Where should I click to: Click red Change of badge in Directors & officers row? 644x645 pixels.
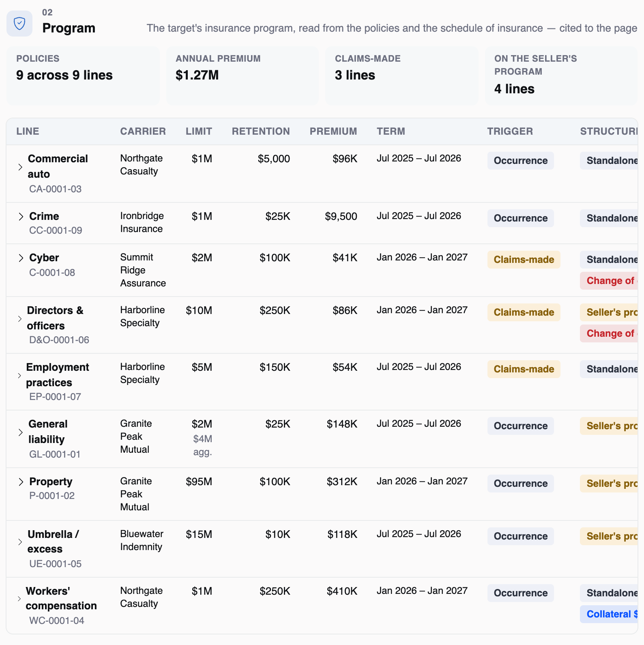[609, 333]
